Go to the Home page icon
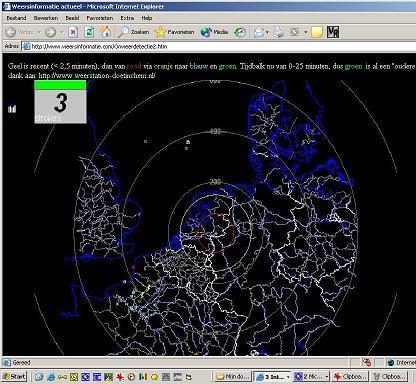This screenshot has height=384, width=416. tap(105, 32)
